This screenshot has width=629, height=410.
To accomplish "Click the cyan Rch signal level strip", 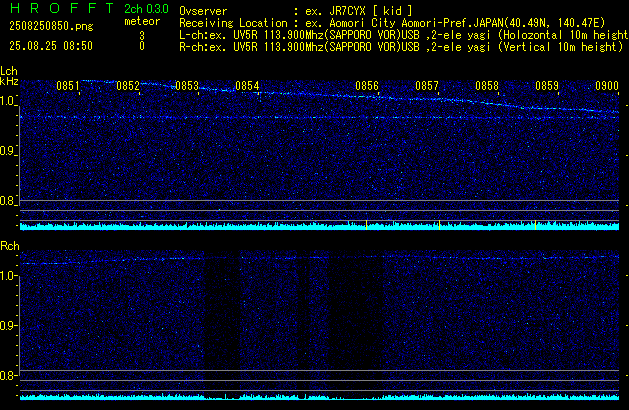I will pyautogui.click(x=319, y=397).
